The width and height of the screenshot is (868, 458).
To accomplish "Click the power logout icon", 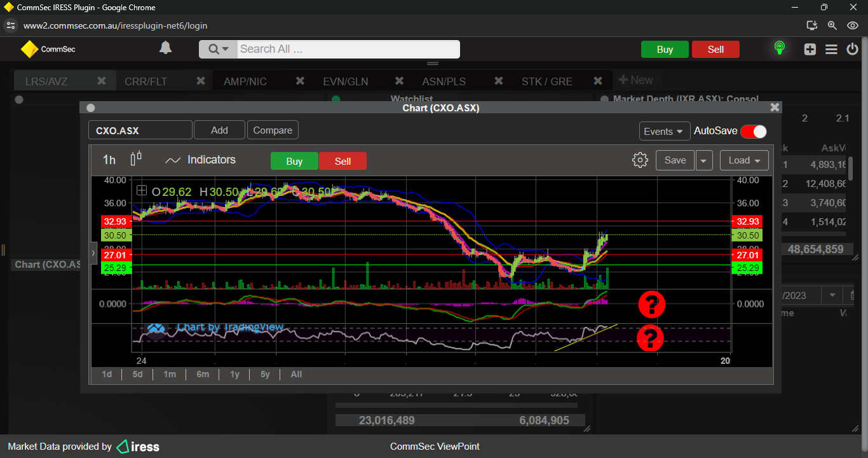I will (x=852, y=49).
